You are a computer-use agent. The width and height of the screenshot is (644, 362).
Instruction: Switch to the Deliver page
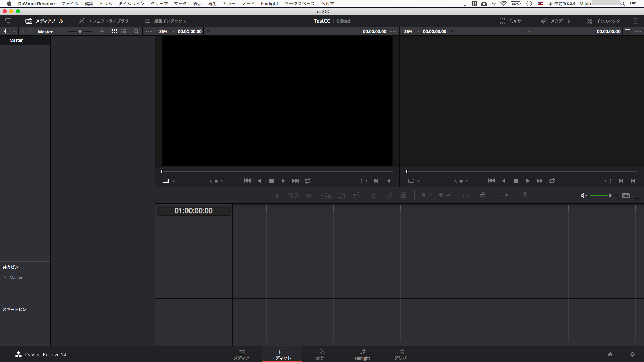[x=402, y=354]
